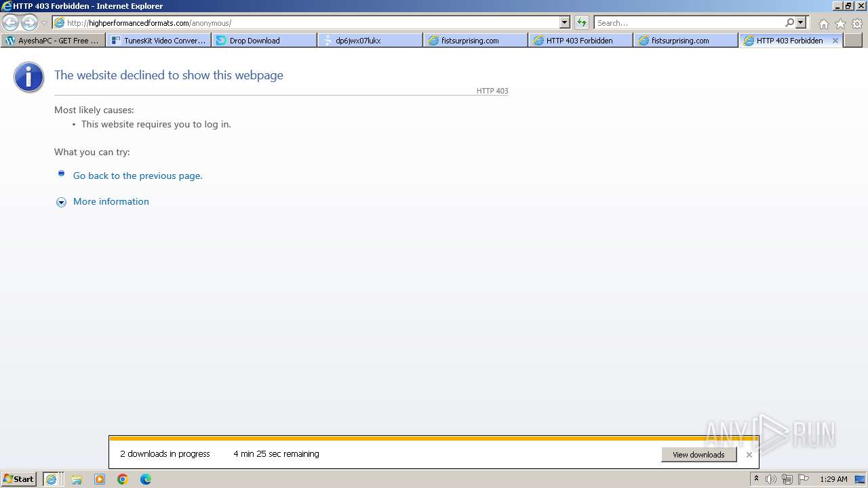Launch Google Chrome from the taskbar

pyautogui.click(x=123, y=479)
